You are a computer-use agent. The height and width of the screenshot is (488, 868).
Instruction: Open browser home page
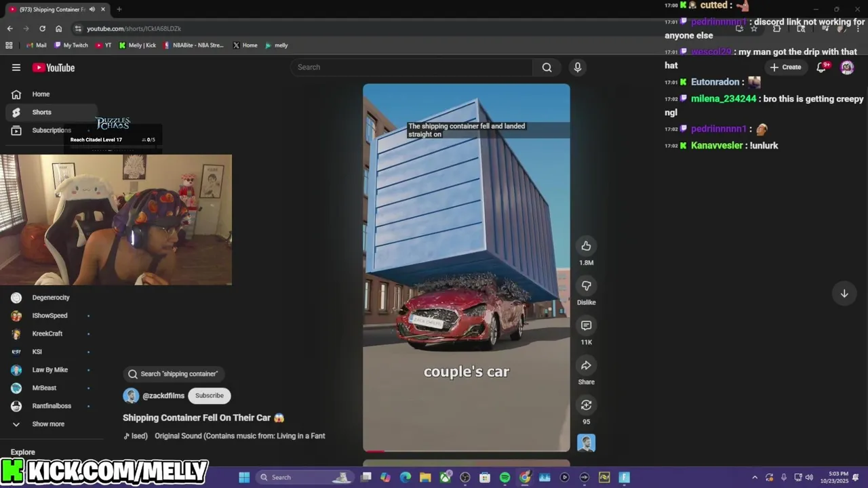58,28
